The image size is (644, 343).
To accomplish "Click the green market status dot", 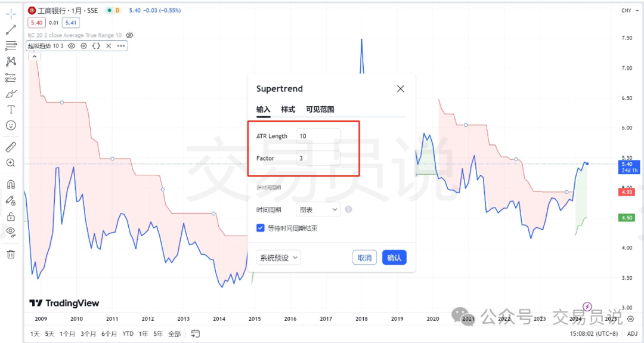I will [x=109, y=11].
